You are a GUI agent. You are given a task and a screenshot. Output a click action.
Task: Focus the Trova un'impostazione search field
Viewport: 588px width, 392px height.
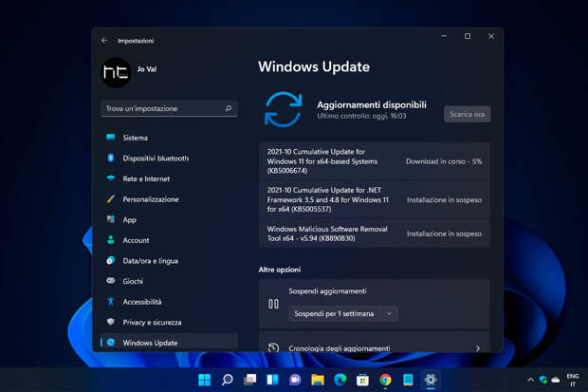pos(169,108)
